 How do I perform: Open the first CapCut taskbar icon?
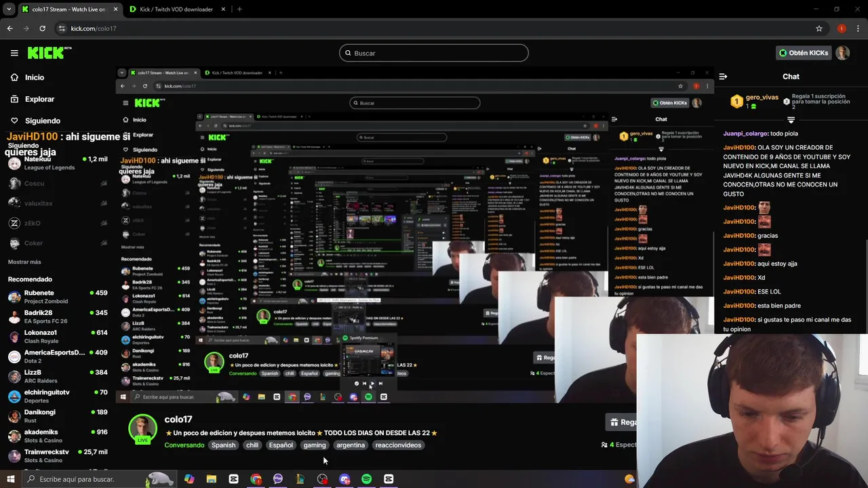click(234, 479)
